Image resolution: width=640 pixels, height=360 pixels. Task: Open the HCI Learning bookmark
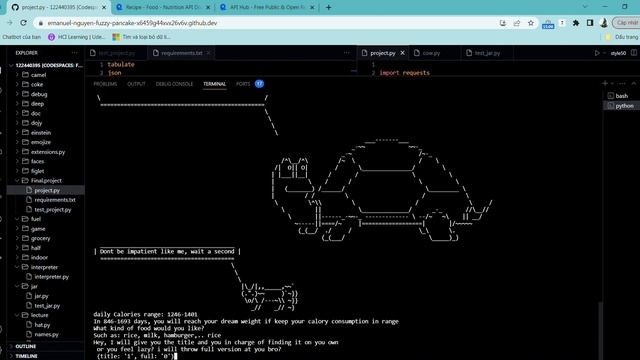(x=76, y=37)
